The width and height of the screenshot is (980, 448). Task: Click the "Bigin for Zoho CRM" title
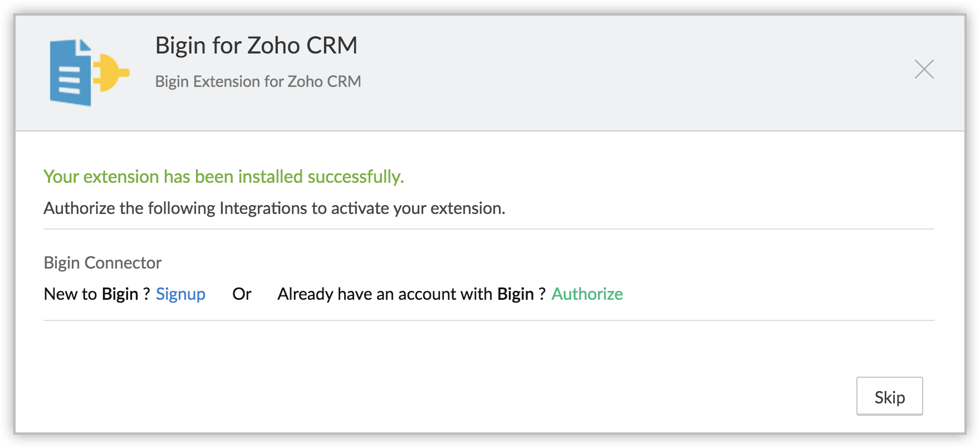coord(256,45)
